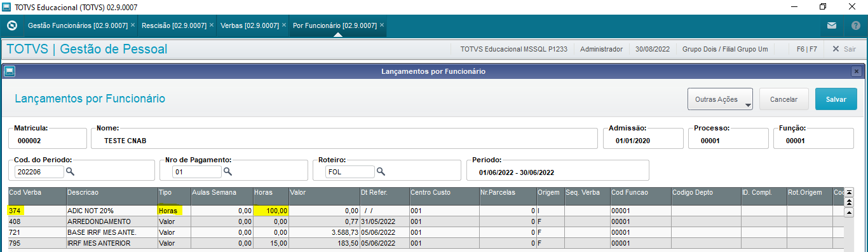
Task: Select cell 374 in Cod Verba
Action: coord(37,210)
